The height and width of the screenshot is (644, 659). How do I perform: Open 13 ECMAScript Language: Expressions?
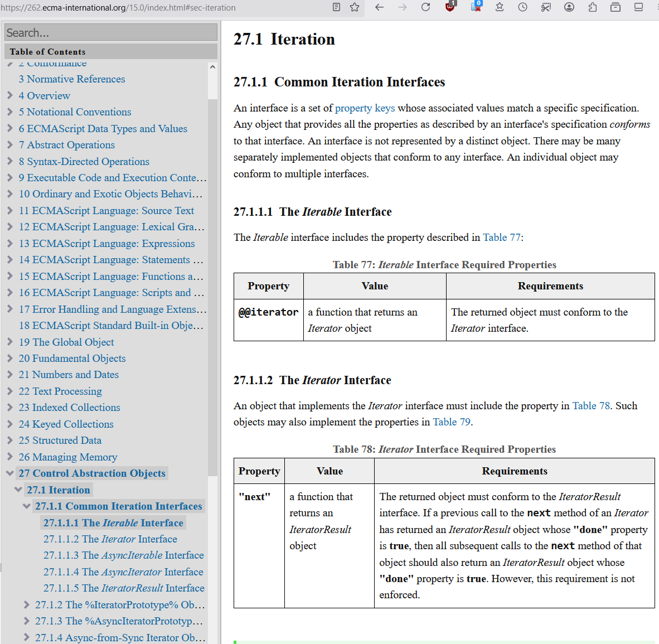(106, 244)
